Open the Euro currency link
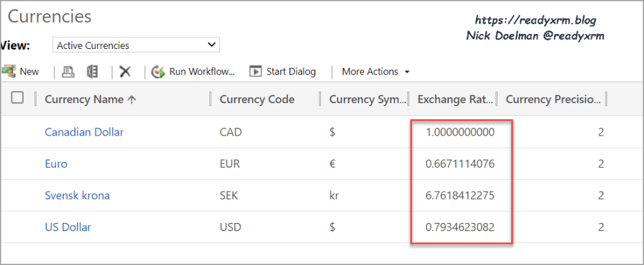Viewport: 644px width, 265px height. point(56,164)
